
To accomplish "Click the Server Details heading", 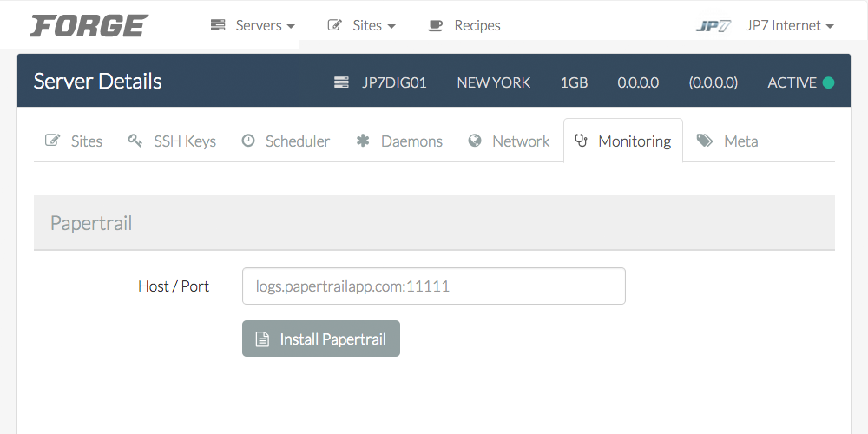I will click(97, 82).
